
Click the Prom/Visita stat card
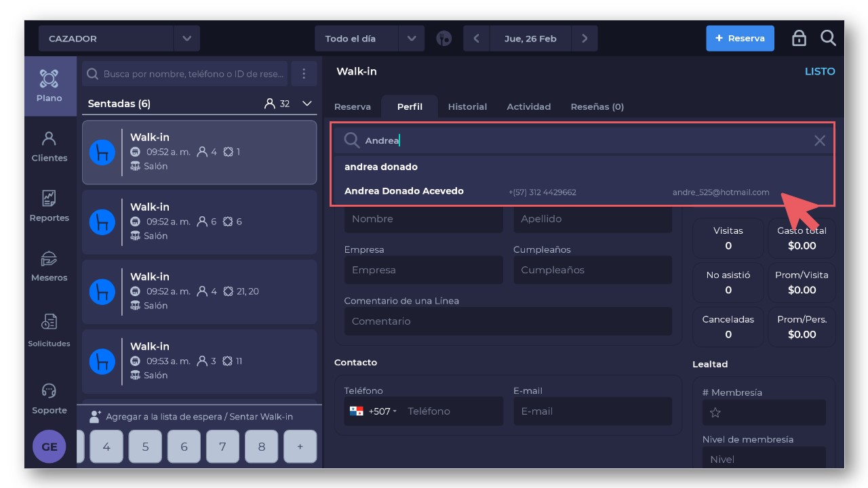[802, 283]
